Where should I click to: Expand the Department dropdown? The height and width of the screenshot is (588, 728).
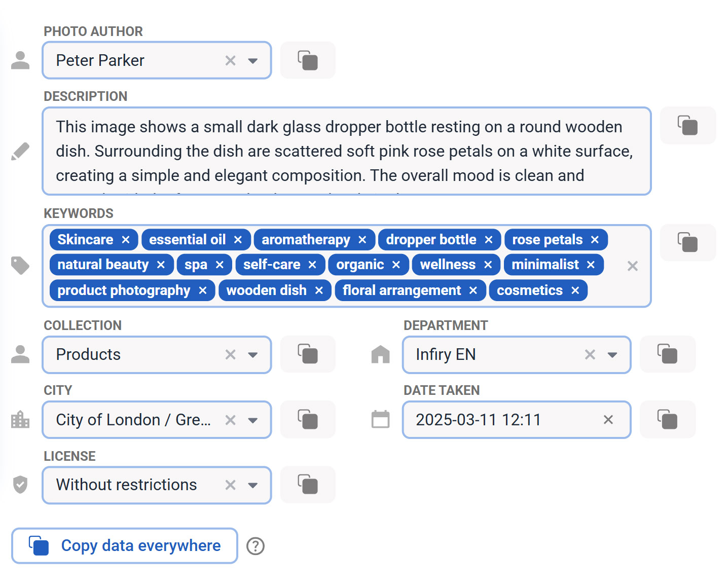[x=612, y=355]
